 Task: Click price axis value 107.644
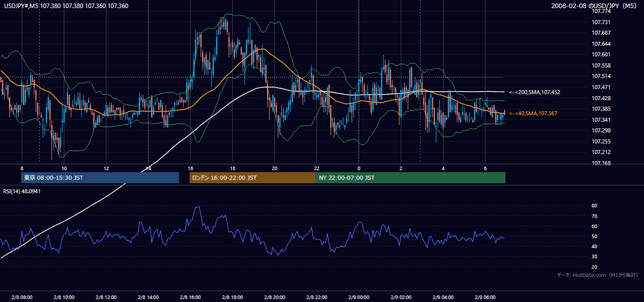point(602,44)
